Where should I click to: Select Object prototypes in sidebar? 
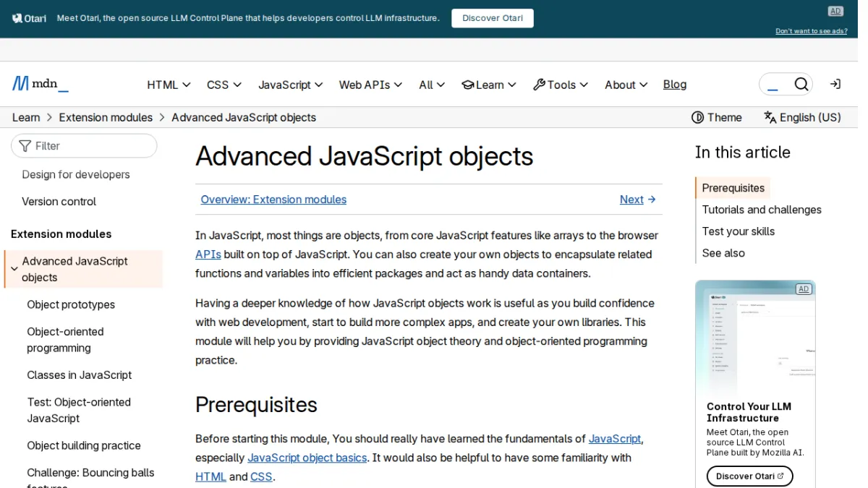71,304
